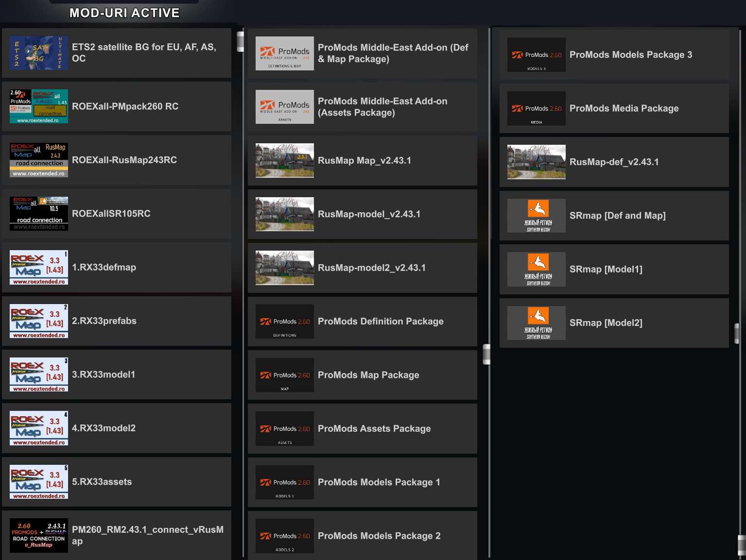Click the 'RusMap Map_v2.43.1' mod name
746x560 pixels.
coord(364,161)
